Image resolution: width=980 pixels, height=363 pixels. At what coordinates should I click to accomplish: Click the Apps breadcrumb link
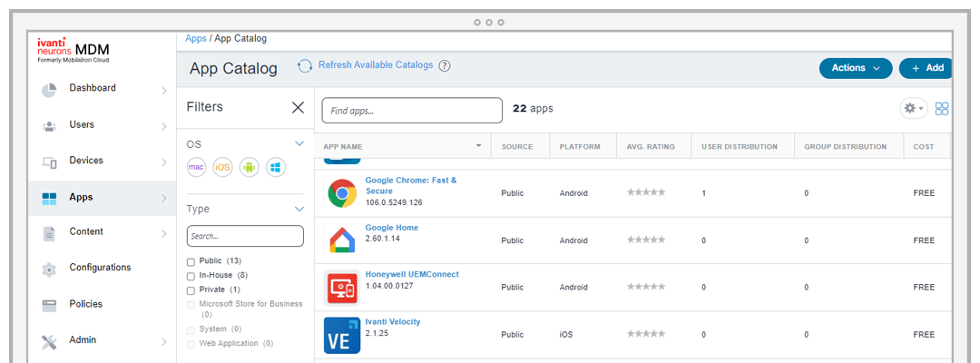196,38
